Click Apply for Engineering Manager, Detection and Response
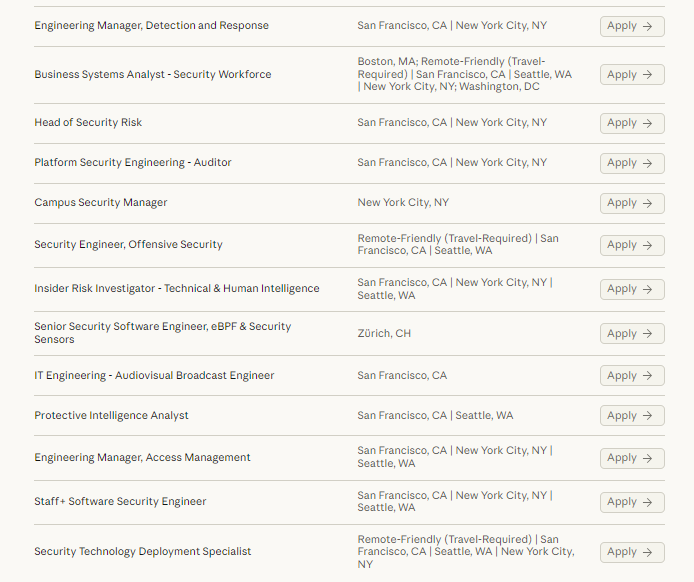The height and width of the screenshot is (582, 694). tap(631, 26)
